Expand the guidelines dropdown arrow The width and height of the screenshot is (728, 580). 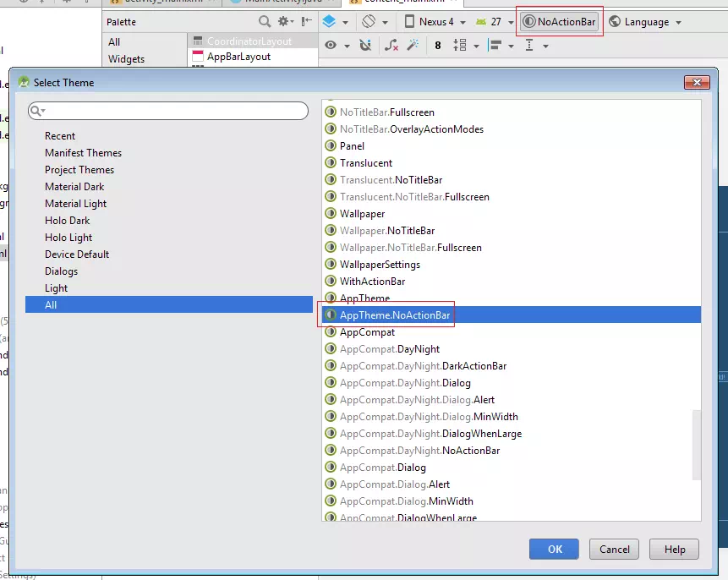point(545,46)
